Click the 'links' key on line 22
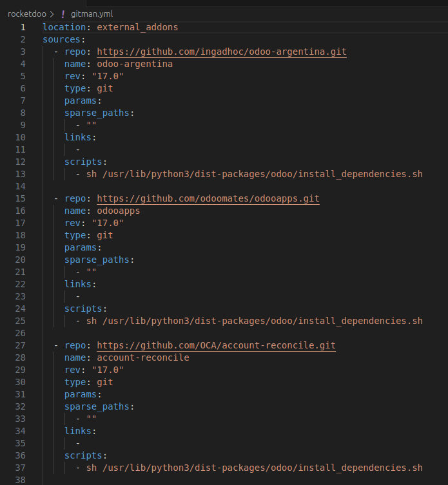 78,284
